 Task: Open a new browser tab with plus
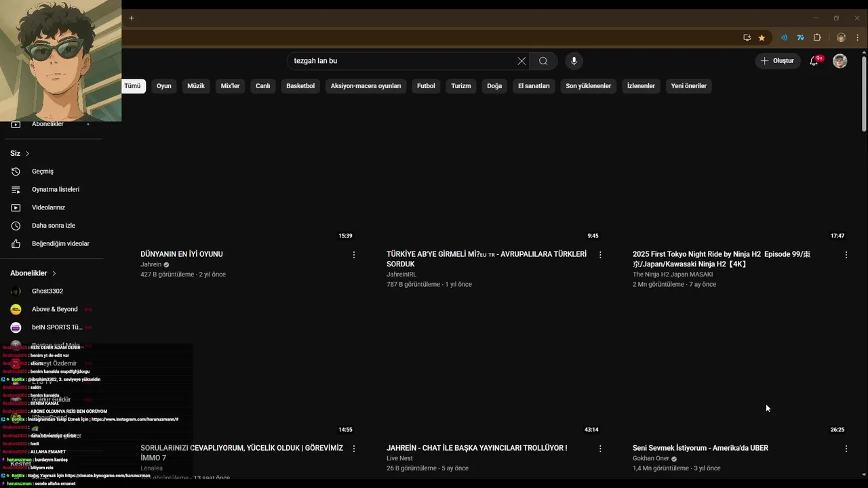(132, 18)
